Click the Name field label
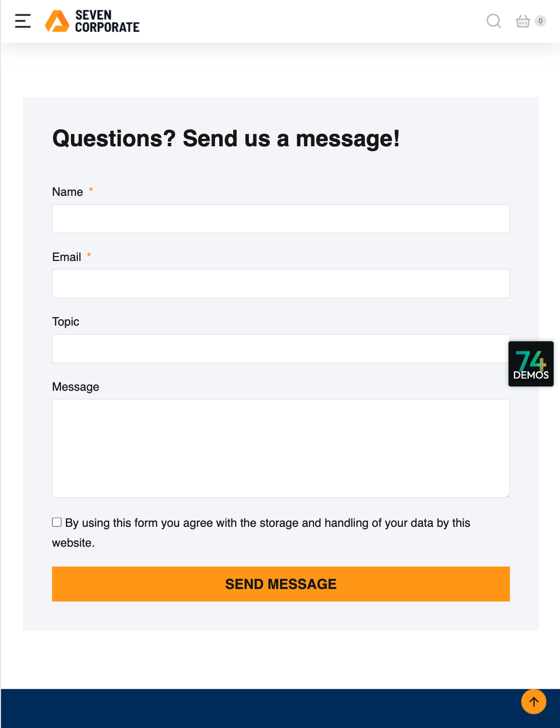This screenshot has height=728, width=560. (68, 192)
